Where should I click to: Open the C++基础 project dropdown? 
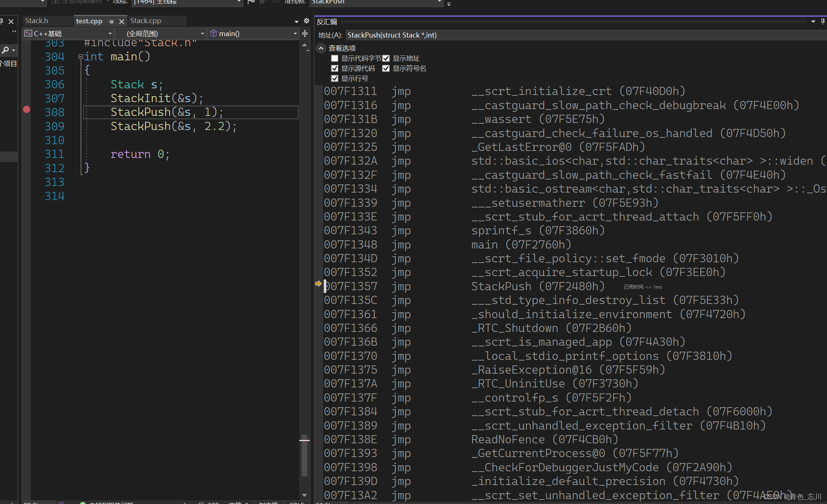(110, 34)
